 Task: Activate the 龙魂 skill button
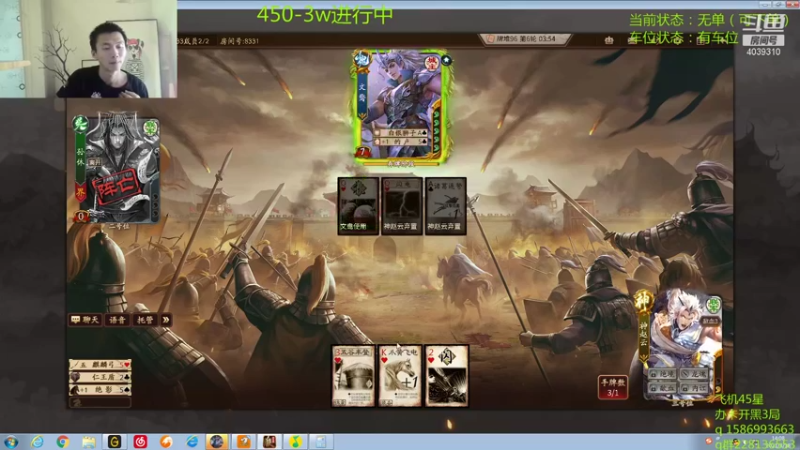click(695, 374)
